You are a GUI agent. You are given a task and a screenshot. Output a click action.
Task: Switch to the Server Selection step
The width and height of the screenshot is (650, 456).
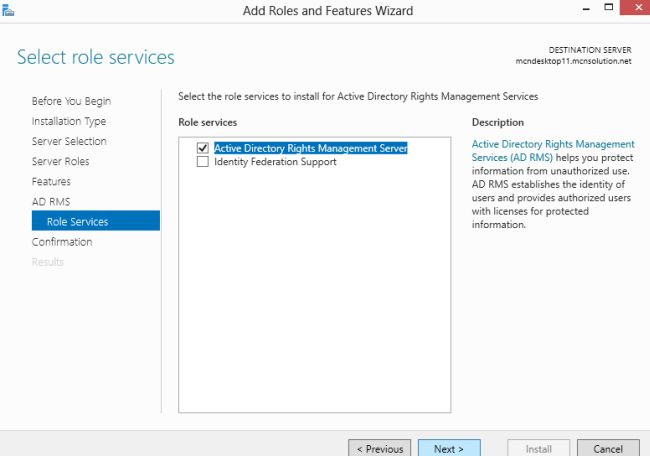click(x=69, y=141)
